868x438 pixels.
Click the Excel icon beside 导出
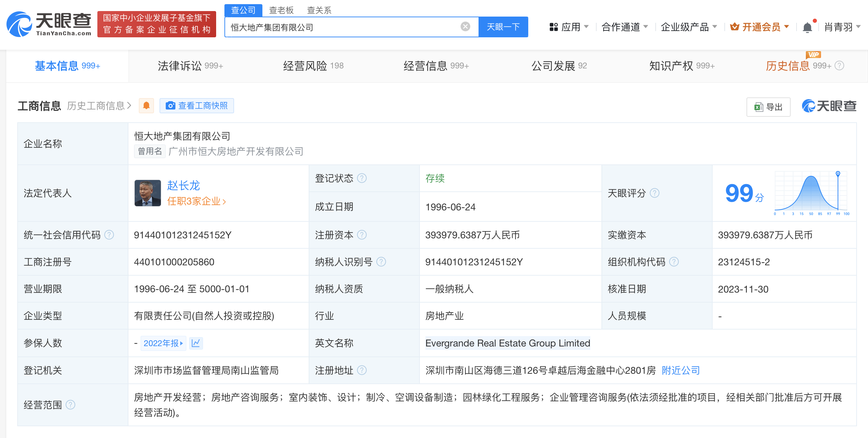point(758,107)
